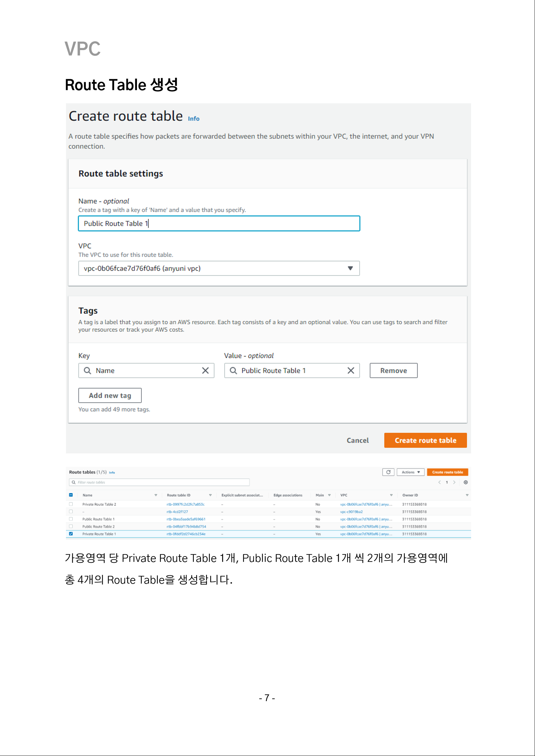Click the tag Value field Public Route Table 1
Screen dimensions: 535x756
click(292, 370)
